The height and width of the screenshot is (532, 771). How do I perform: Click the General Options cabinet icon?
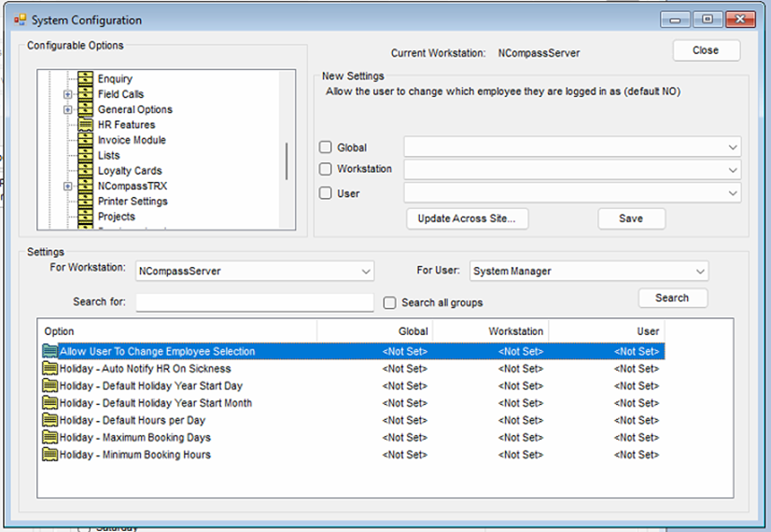(x=86, y=109)
